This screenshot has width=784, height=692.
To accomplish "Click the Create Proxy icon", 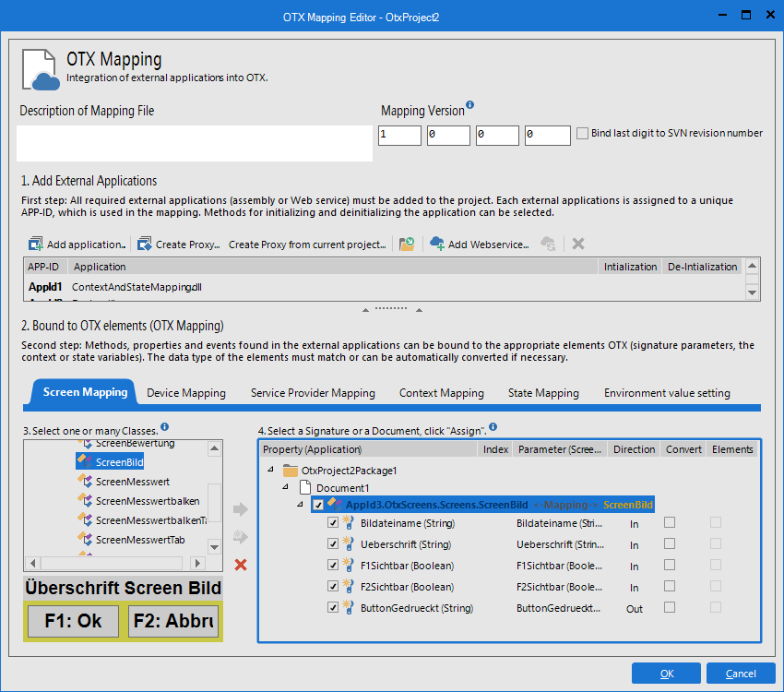I will pos(145,245).
